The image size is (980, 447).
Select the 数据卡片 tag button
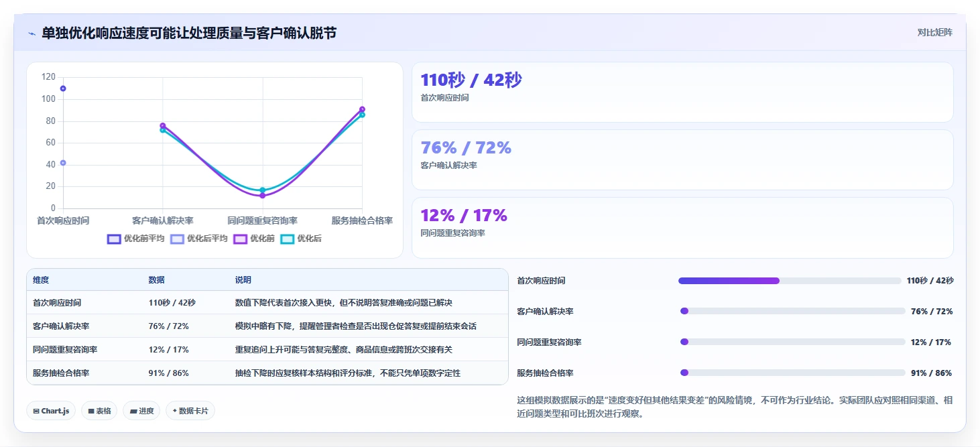pyautogui.click(x=190, y=411)
